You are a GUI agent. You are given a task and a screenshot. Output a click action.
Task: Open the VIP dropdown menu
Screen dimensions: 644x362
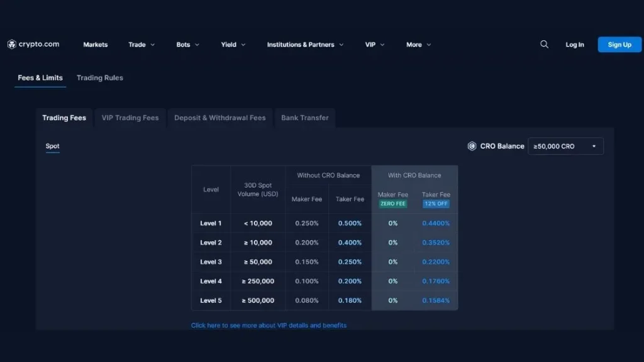click(374, 45)
